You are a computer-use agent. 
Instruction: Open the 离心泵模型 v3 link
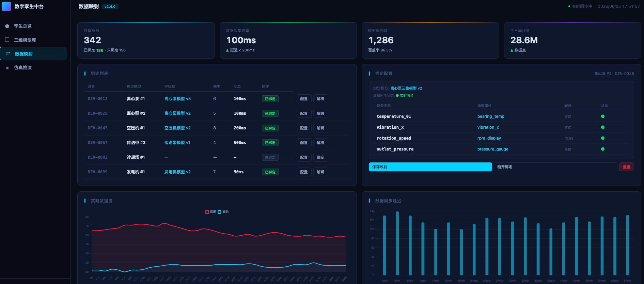tap(177, 99)
